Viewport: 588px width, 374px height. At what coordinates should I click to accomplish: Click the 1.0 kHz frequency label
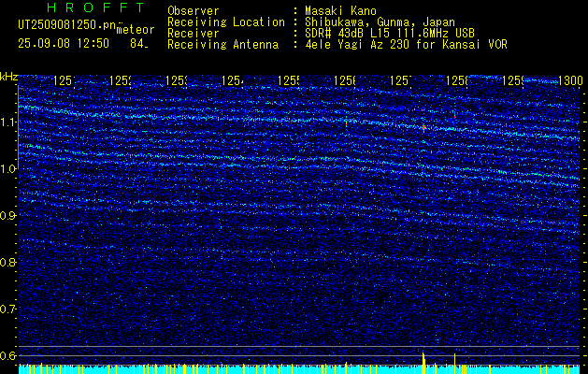(x=8, y=169)
